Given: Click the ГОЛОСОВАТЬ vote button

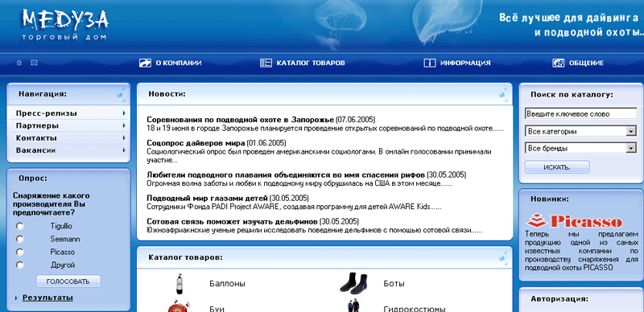Looking at the screenshot, I should (68, 281).
